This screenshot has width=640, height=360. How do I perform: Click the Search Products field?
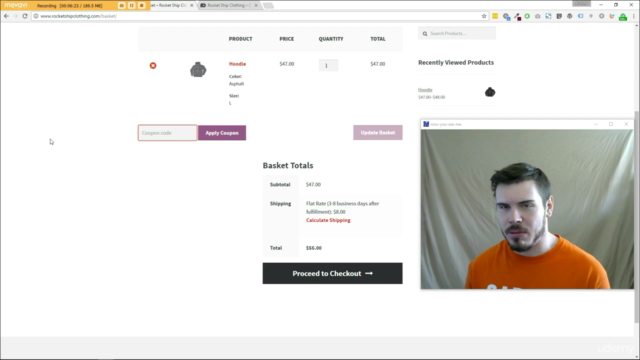[457, 33]
